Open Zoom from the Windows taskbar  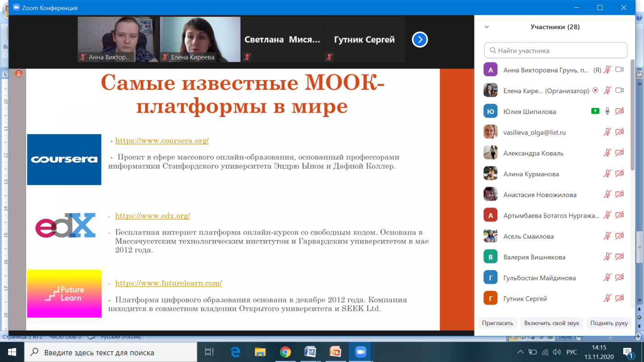[360, 352]
